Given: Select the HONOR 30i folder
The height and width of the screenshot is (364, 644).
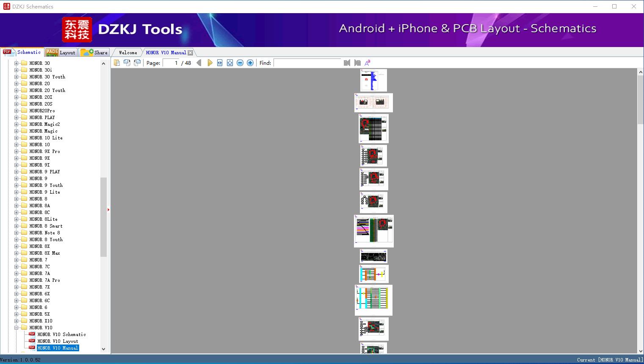Looking at the screenshot, I should [x=41, y=70].
